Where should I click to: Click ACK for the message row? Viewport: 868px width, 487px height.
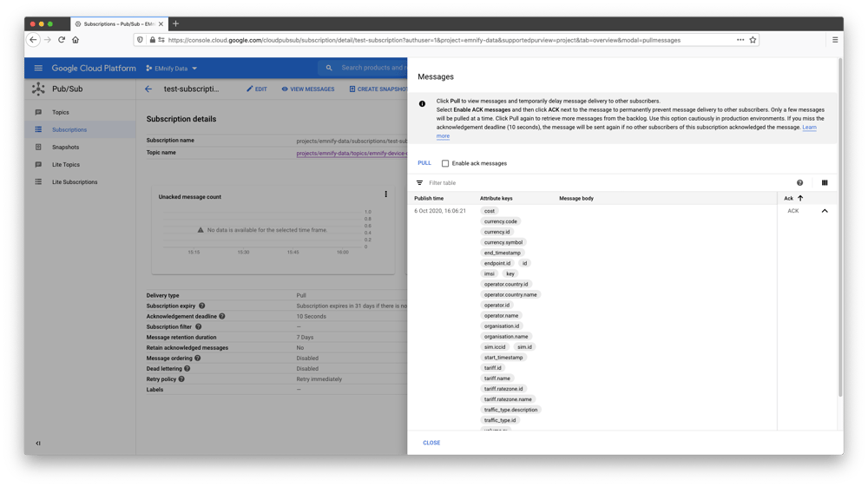(x=792, y=211)
